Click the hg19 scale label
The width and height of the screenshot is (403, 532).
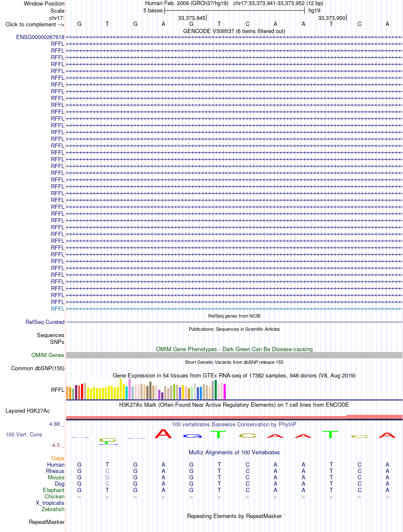(x=314, y=11)
